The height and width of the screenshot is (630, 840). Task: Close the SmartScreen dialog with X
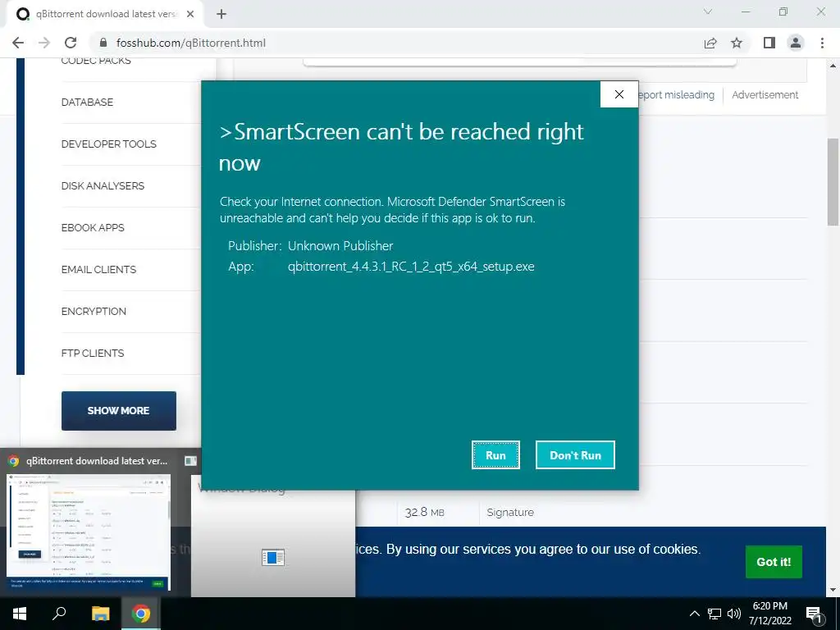click(619, 94)
